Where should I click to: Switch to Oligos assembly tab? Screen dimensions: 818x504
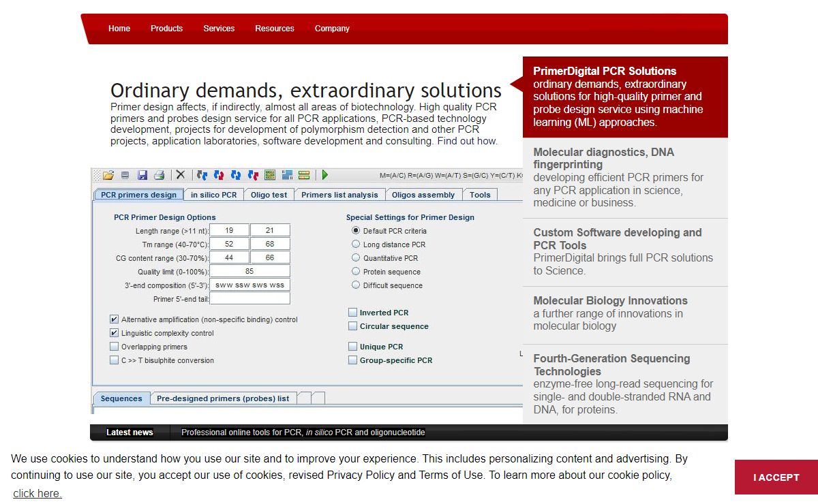423,195
